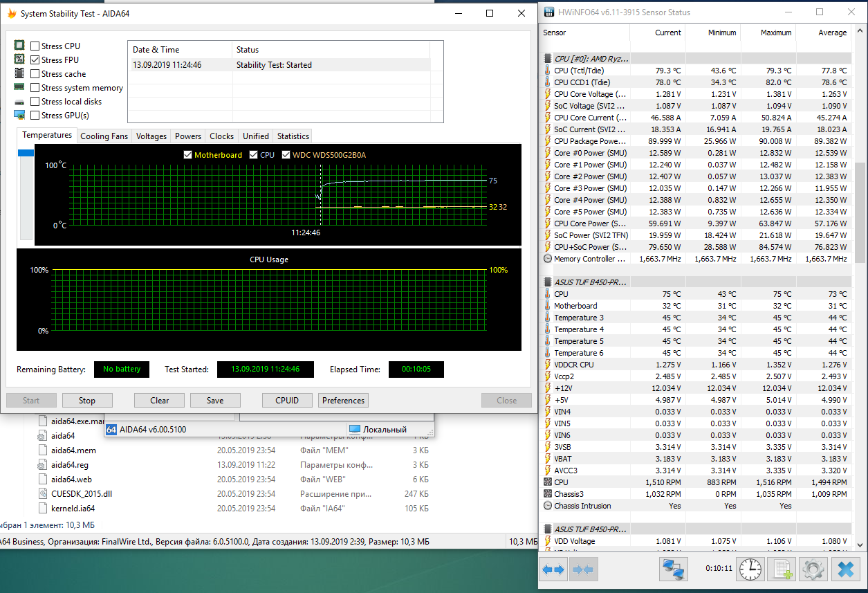Click the lightning icon of CPU Core Voltage
Image resolution: width=868 pixels, height=593 pixels.
pyautogui.click(x=548, y=94)
